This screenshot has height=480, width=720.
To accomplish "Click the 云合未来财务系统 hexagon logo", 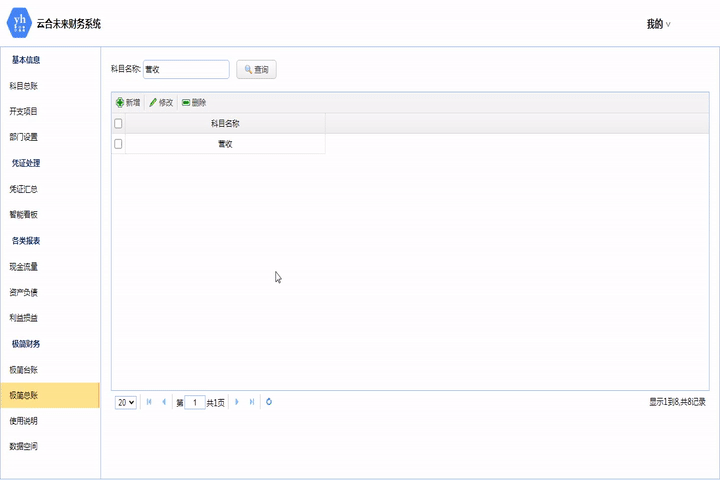I will tap(20, 23).
